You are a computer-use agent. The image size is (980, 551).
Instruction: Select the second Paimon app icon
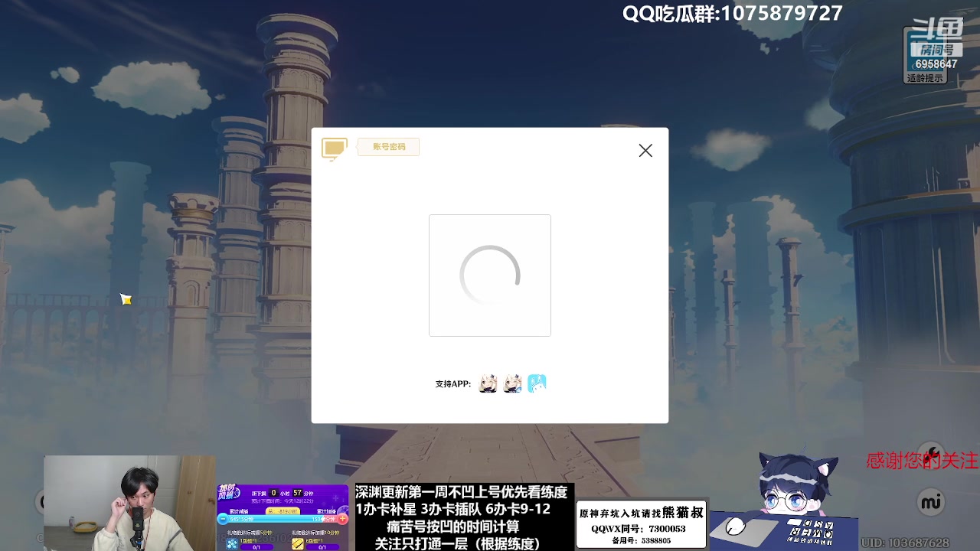(x=512, y=383)
